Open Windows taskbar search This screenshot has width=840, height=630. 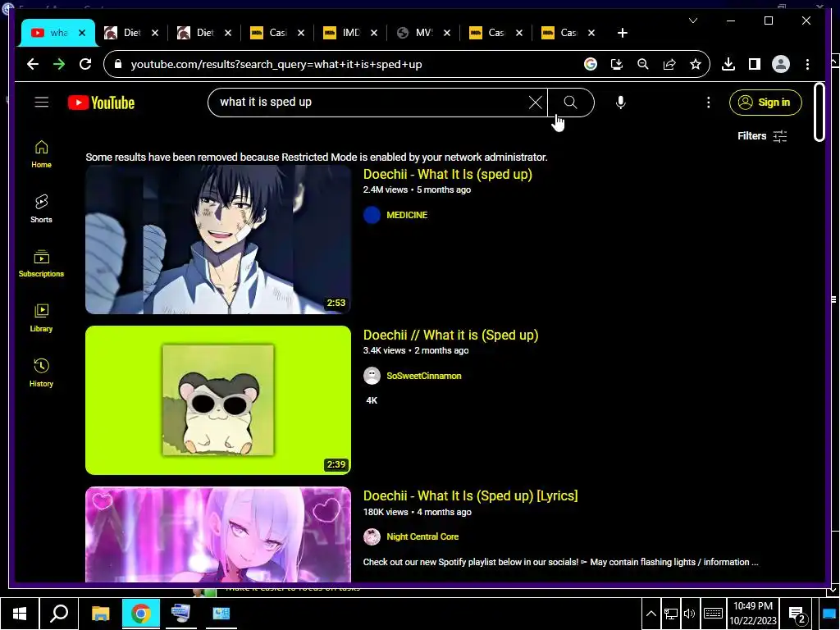[59, 614]
